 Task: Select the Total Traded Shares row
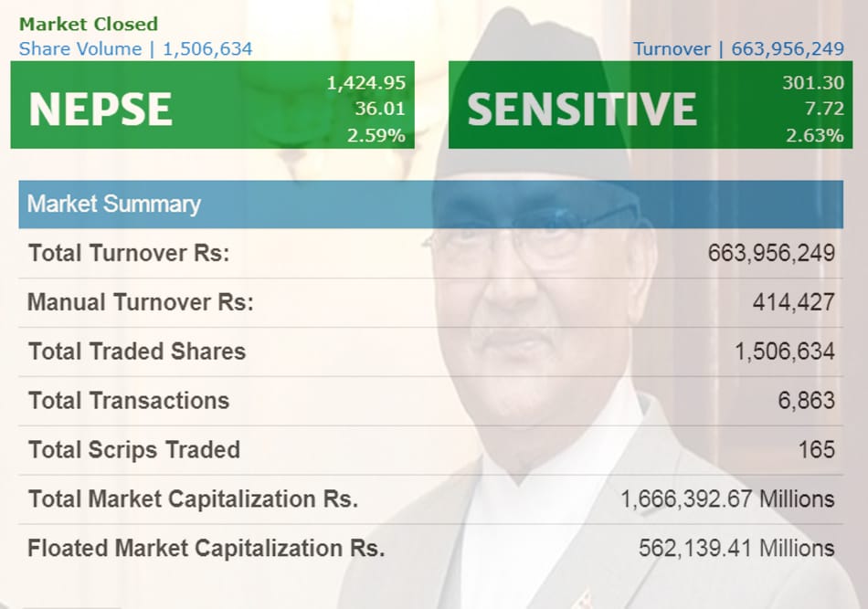[430, 352]
